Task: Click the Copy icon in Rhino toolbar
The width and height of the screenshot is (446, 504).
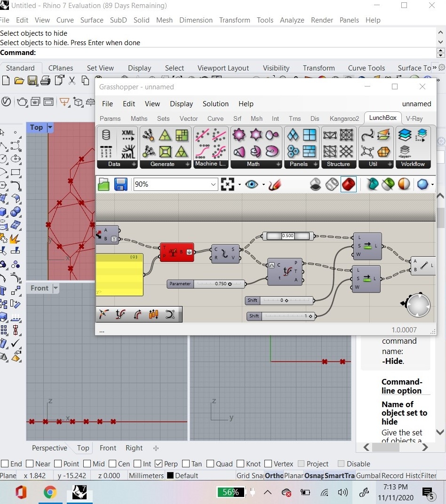Action: pyautogui.click(x=85, y=80)
